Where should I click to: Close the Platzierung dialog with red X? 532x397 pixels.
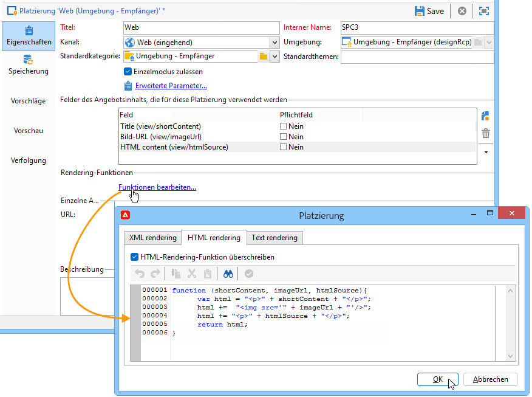coord(512,213)
